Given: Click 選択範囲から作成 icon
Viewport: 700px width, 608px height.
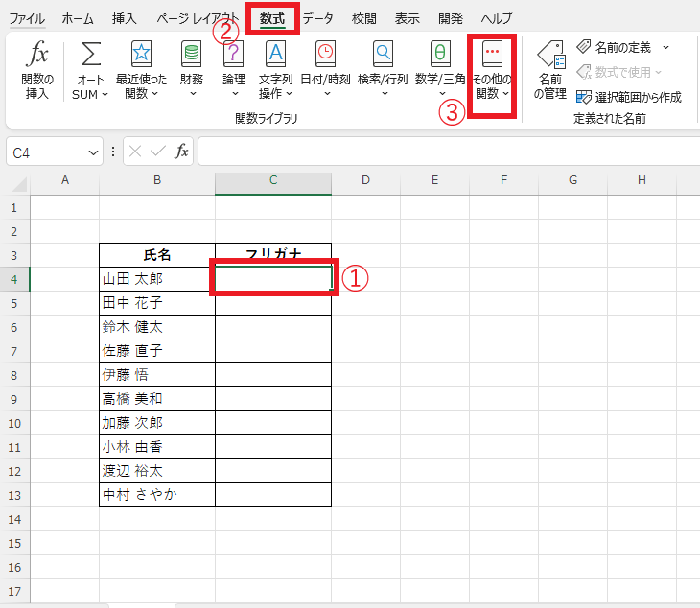Looking at the screenshot, I should [x=583, y=97].
